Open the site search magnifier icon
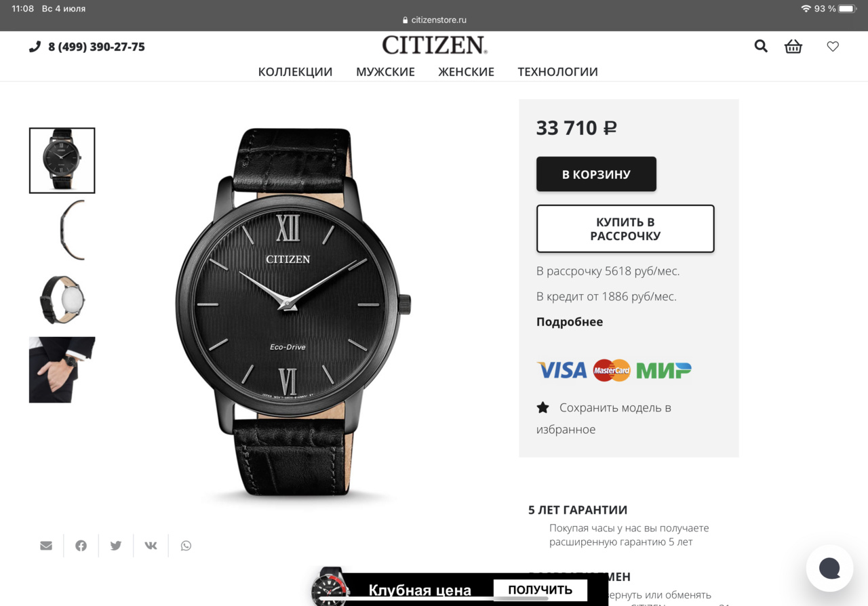The height and width of the screenshot is (606, 868). pos(761,46)
